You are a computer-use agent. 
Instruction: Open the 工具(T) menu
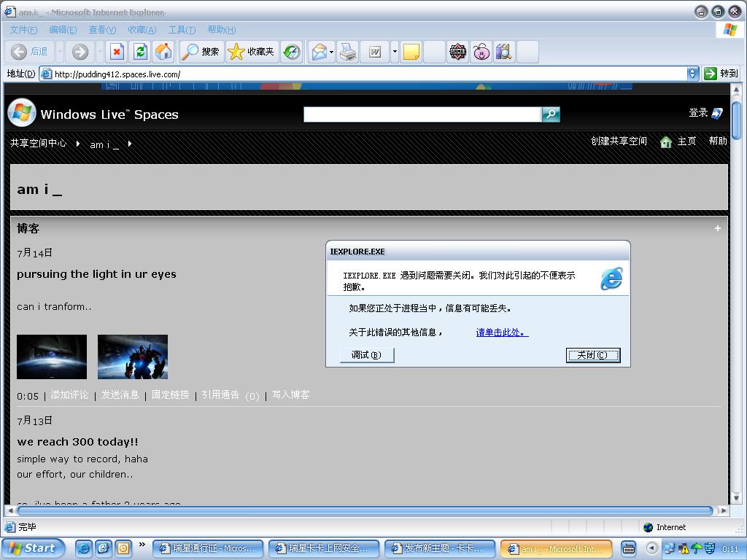tap(182, 30)
